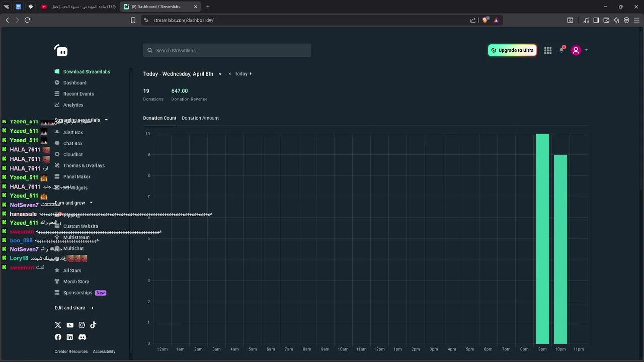The width and height of the screenshot is (644, 362).
Task: Click the Cloudbot icon
Action: coord(57,154)
